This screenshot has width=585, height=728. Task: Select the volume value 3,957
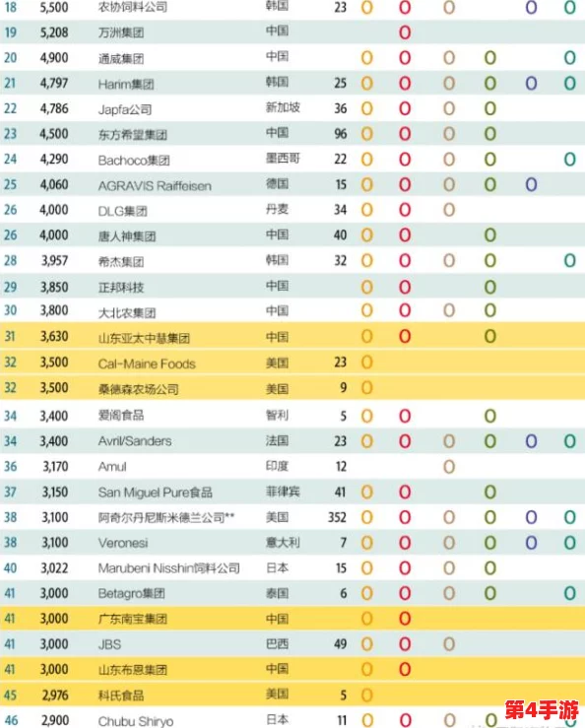click(55, 260)
